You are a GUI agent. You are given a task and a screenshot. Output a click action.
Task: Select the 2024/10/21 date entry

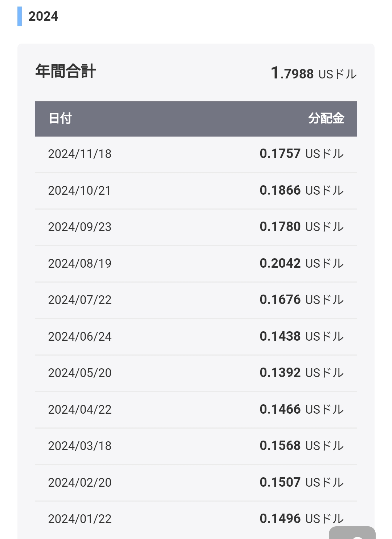pyautogui.click(x=79, y=191)
